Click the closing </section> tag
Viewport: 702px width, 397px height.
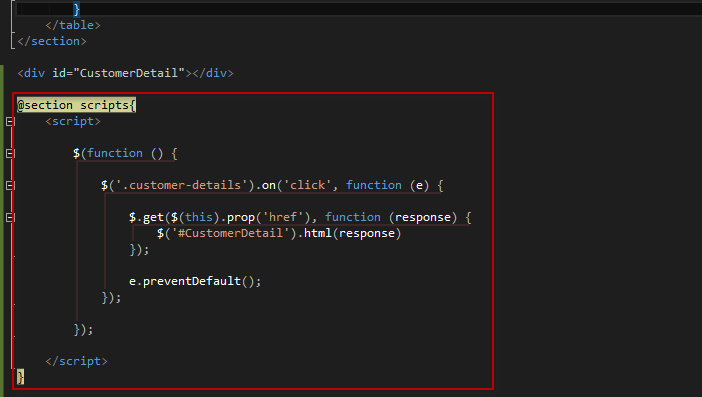pyautogui.click(x=52, y=41)
